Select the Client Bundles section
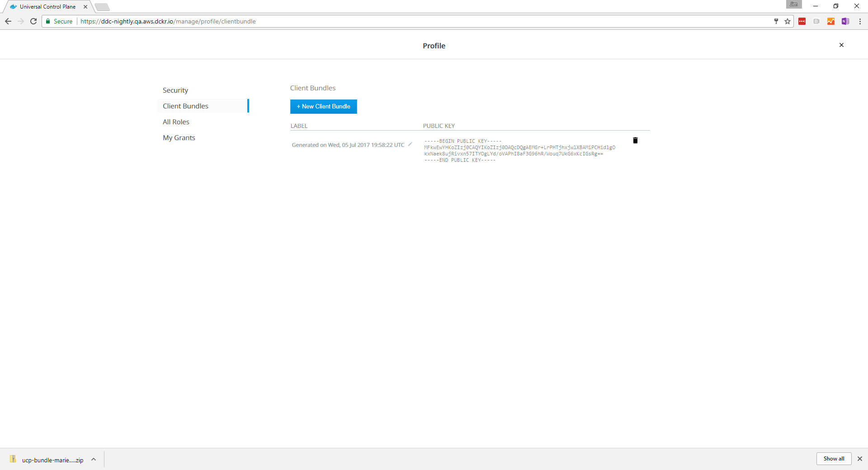868x470 pixels. point(185,106)
